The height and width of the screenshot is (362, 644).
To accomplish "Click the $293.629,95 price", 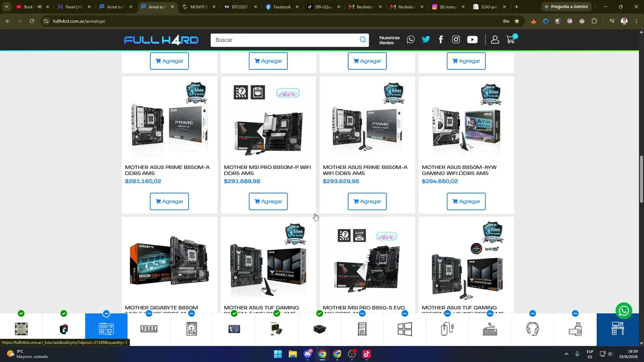I will [x=341, y=182].
